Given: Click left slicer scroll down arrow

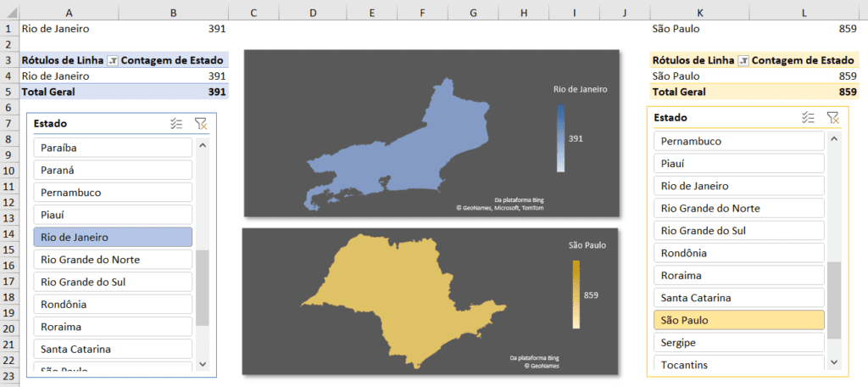Looking at the screenshot, I should click(x=202, y=364).
